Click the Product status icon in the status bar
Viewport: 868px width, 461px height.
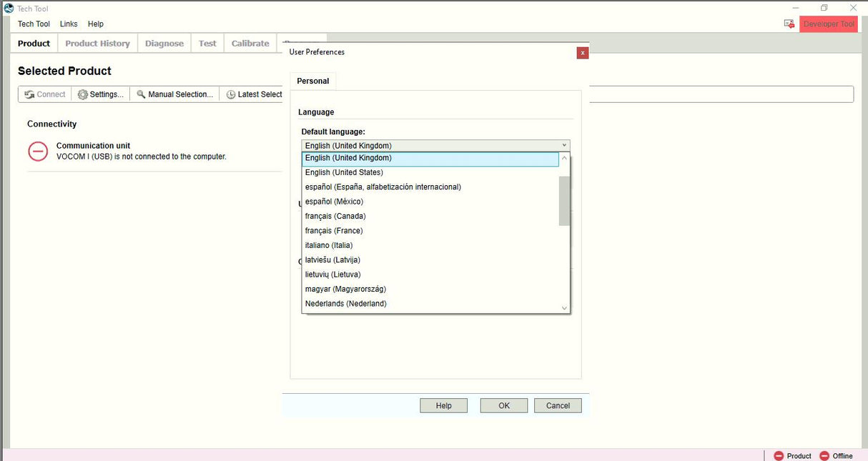[x=779, y=455]
